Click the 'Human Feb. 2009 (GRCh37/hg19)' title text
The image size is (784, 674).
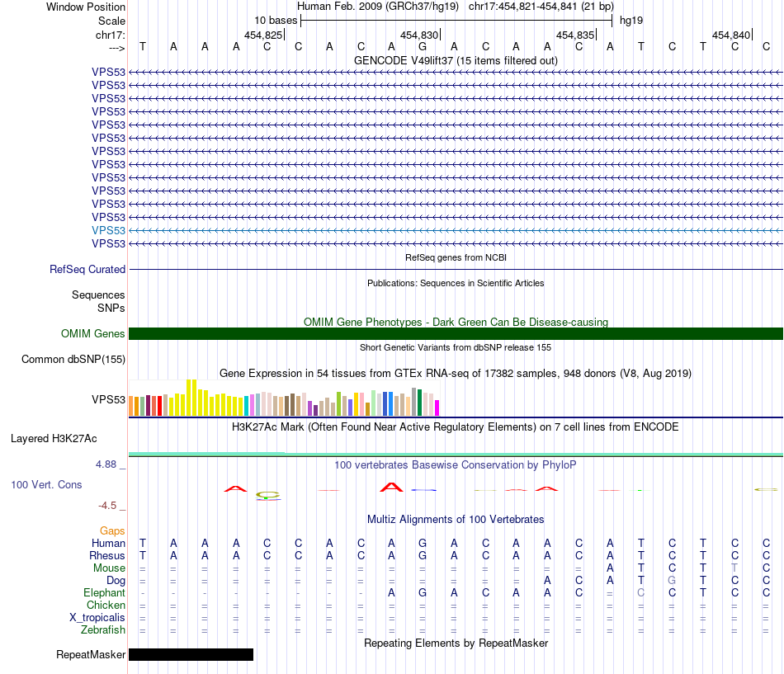[377, 7]
